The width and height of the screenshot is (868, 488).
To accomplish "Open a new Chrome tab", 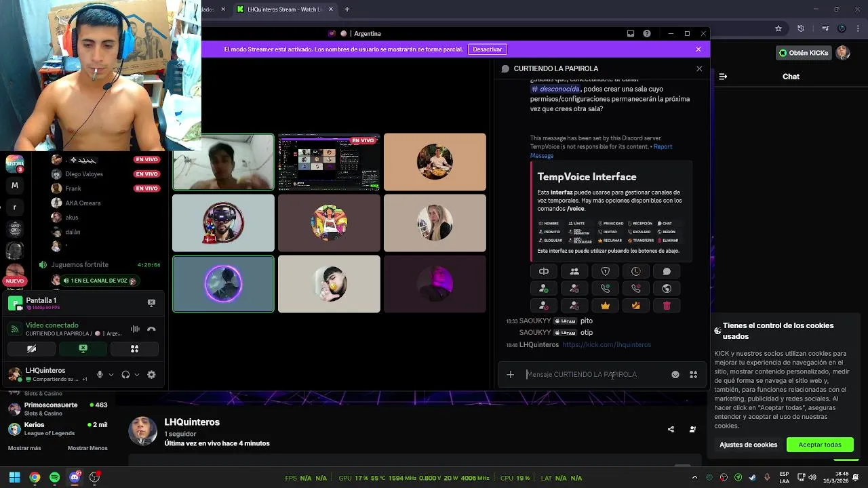I will (347, 9).
